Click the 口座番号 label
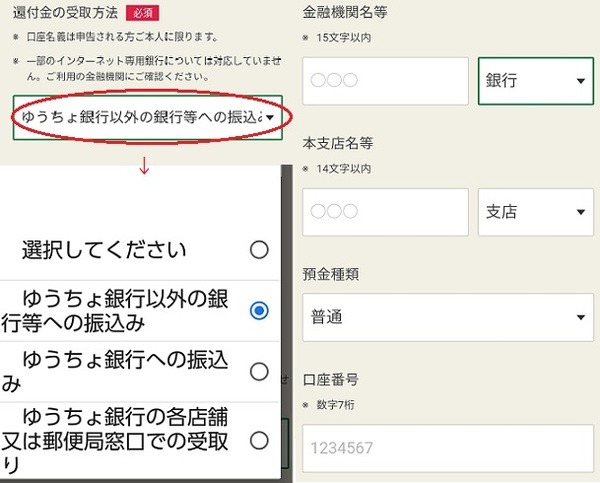 [x=331, y=380]
